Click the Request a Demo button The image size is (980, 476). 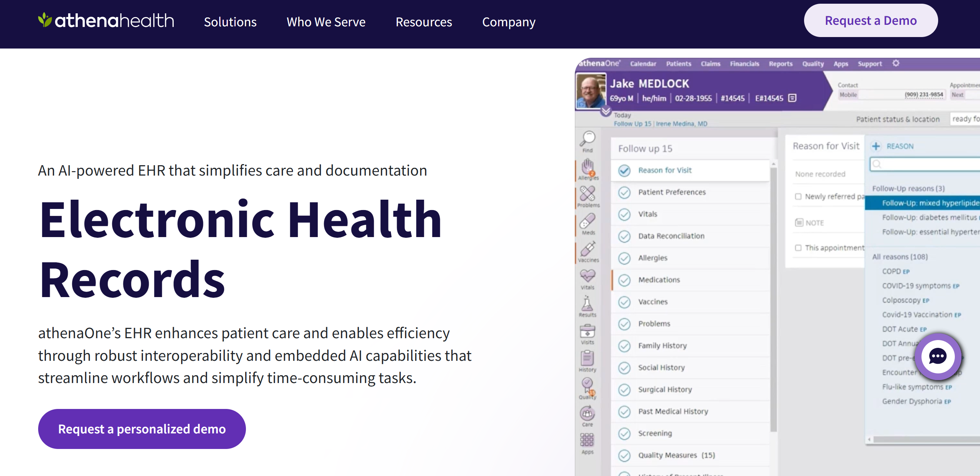point(870,20)
